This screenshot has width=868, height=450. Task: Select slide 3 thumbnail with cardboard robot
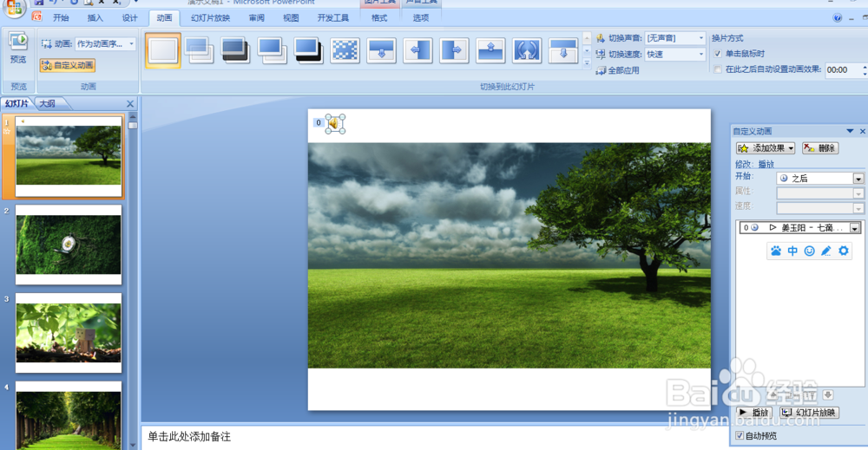68,333
